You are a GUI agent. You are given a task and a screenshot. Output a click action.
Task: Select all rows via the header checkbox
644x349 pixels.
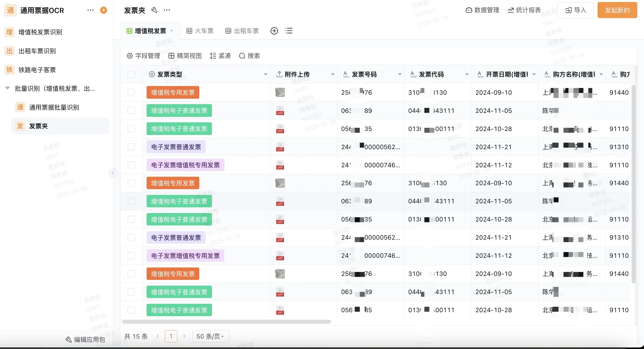pyautogui.click(x=131, y=74)
